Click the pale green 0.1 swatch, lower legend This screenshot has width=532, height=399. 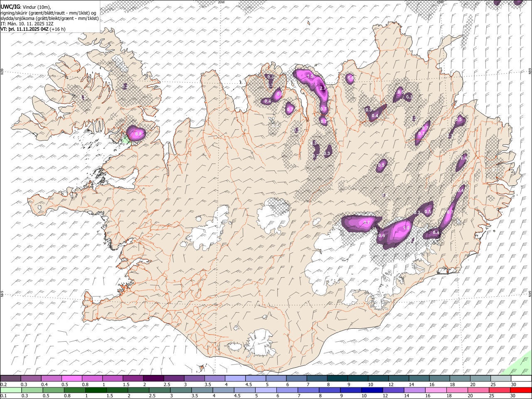11,390
